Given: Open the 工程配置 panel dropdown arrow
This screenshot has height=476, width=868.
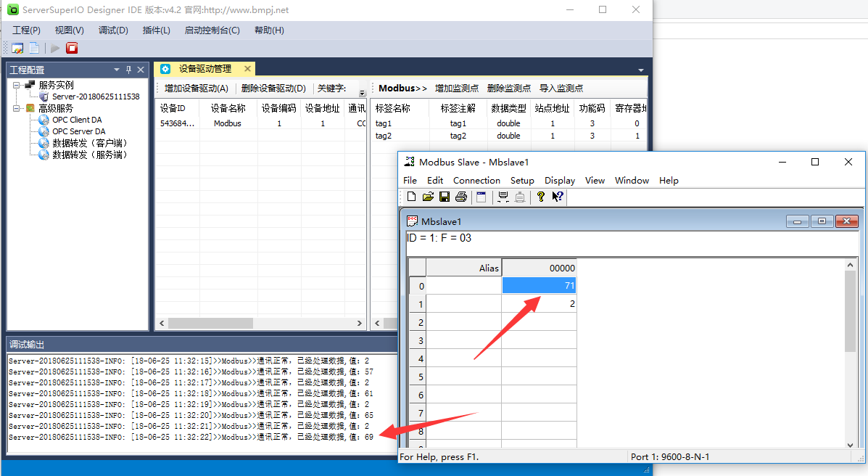Looking at the screenshot, I should (x=116, y=70).
